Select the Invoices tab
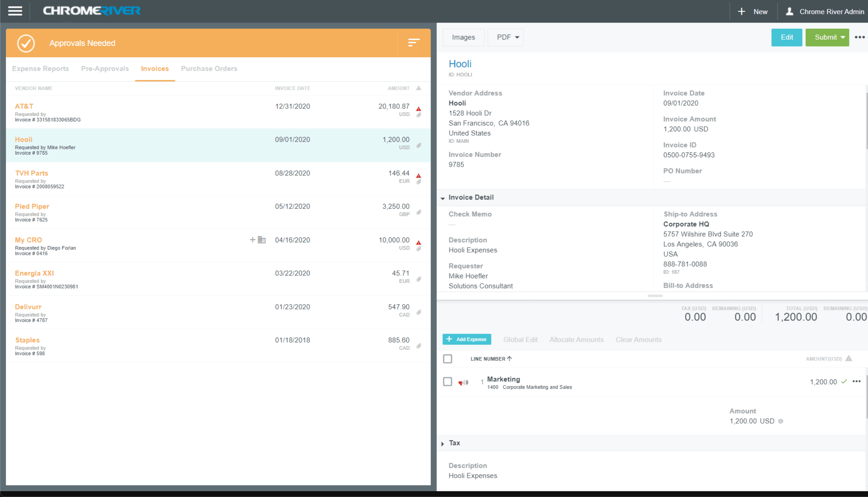This screenshot has width=868, height=497. pos(155,69)
